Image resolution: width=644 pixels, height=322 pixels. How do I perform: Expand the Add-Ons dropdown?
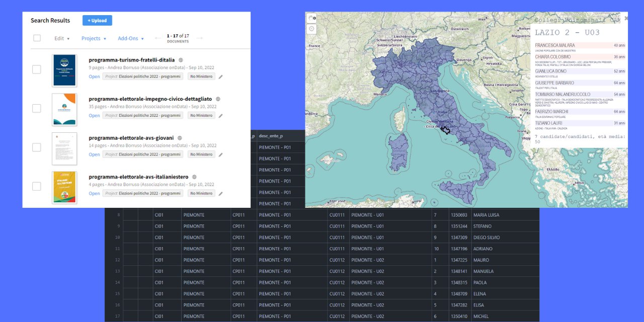pos(131,39)
